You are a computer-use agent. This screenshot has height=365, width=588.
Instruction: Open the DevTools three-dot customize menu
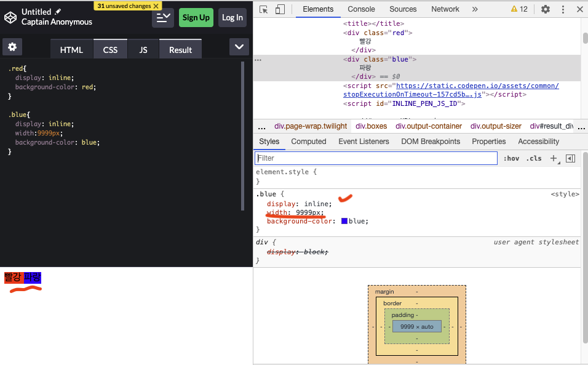click(x=563, y=9)
